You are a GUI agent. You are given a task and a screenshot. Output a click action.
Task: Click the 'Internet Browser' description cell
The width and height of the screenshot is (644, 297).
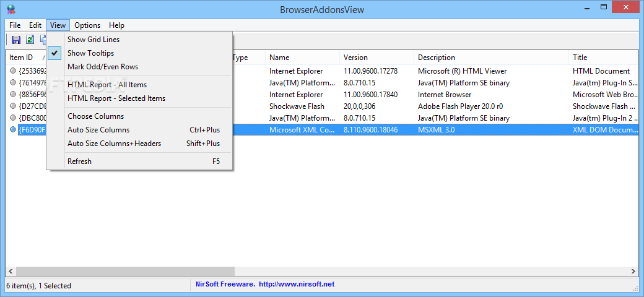[445, 94]
